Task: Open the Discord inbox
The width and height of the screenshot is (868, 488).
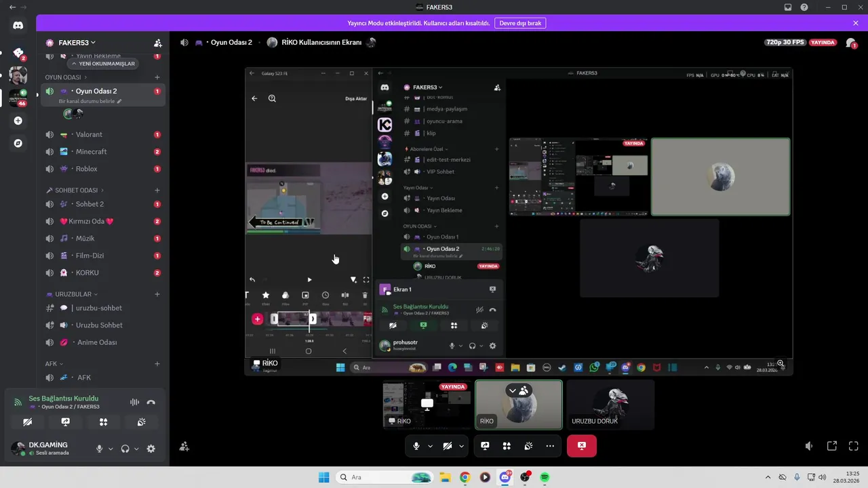Action: [788, 7]
